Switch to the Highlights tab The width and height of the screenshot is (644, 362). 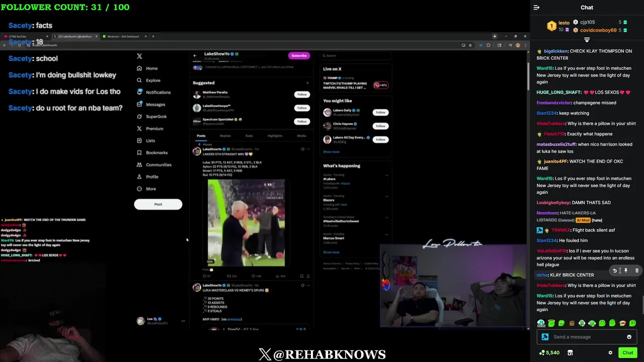coord(275,136)
